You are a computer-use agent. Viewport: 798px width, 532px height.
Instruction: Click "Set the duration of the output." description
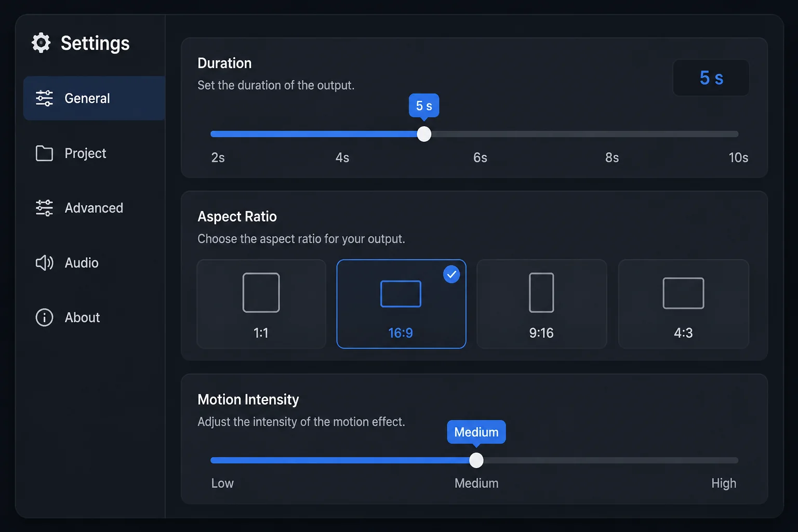(x=276, y=85)
